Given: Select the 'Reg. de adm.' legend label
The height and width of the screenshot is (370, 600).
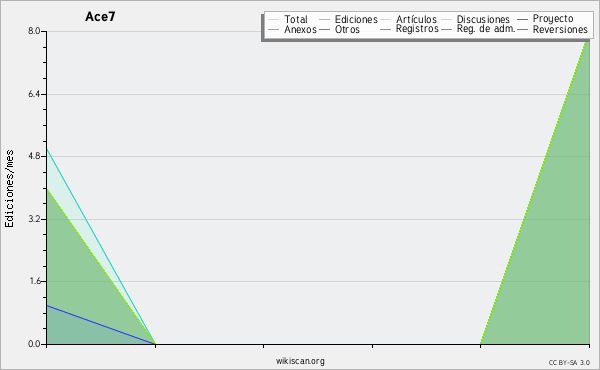Looking at the screenshot, I should (486, 29).
